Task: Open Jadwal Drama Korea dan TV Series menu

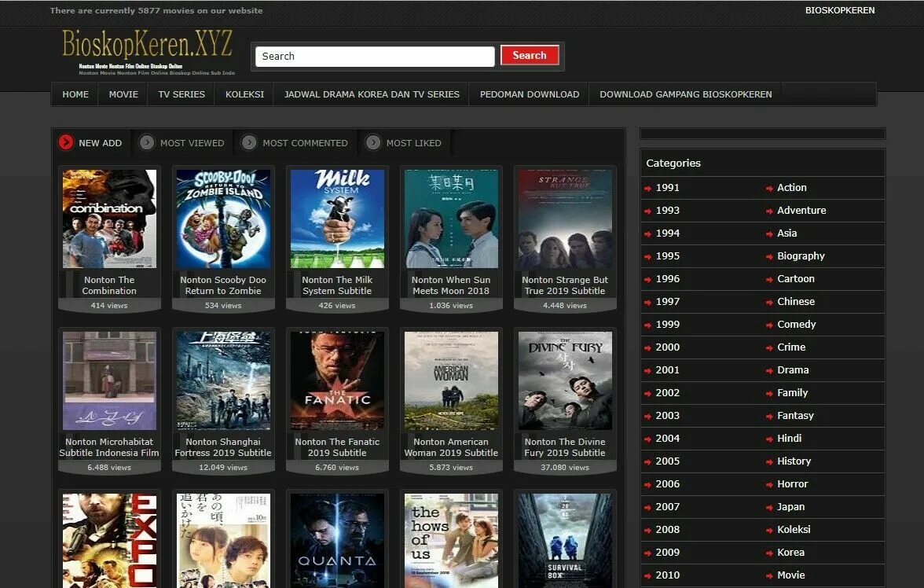Action: click(372, 94)
